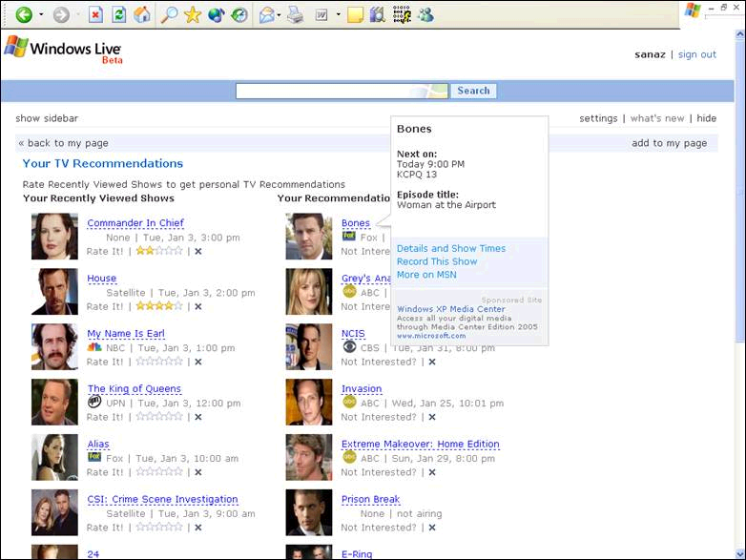Dismiss NCIS recommendation with its X
The height and width of the screenshot is (560, 746).
click(x=432, y=362)
